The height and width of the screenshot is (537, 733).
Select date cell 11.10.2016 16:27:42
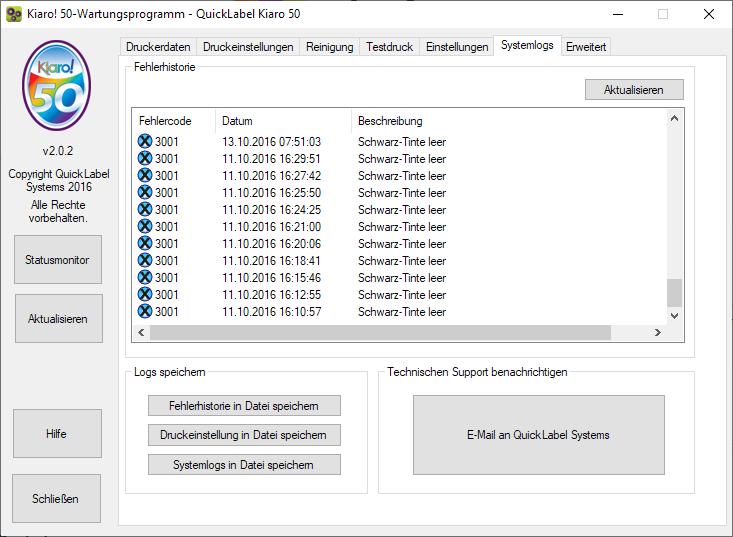[271, 176]
